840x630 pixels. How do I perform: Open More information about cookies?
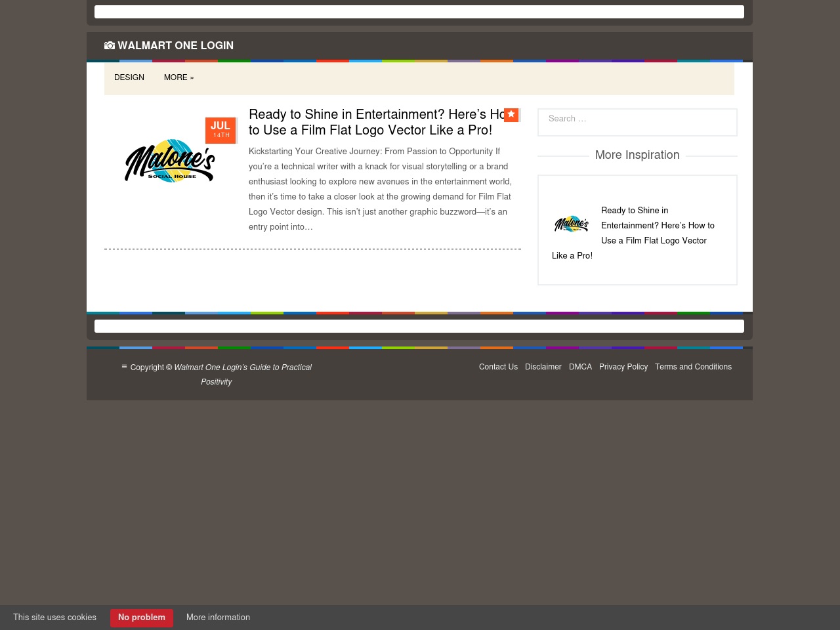point(218,618)
